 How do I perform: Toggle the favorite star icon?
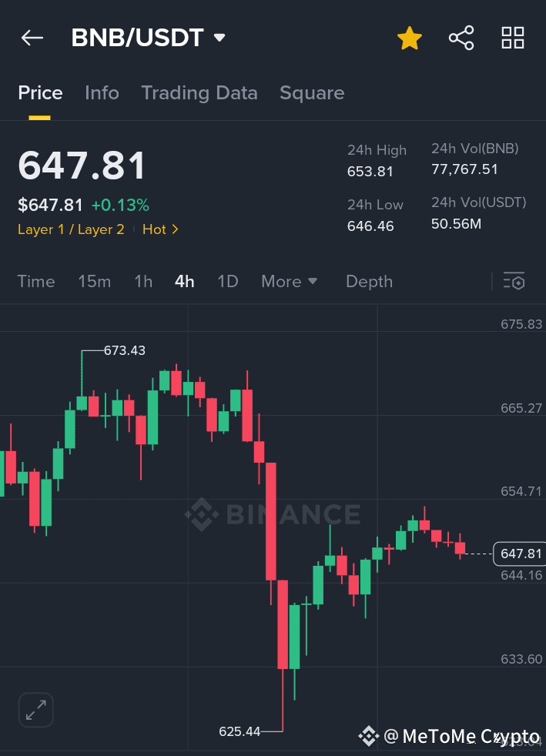(x=410, y=38)
